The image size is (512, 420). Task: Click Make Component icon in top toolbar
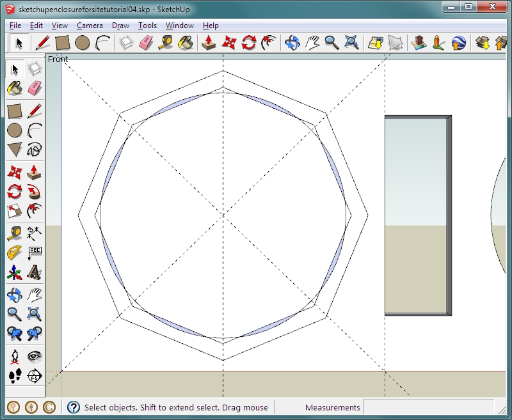click(x=126, y=43)
